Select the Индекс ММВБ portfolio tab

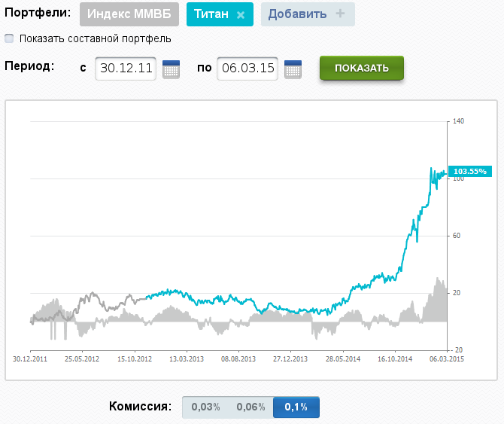coord(129,14)
